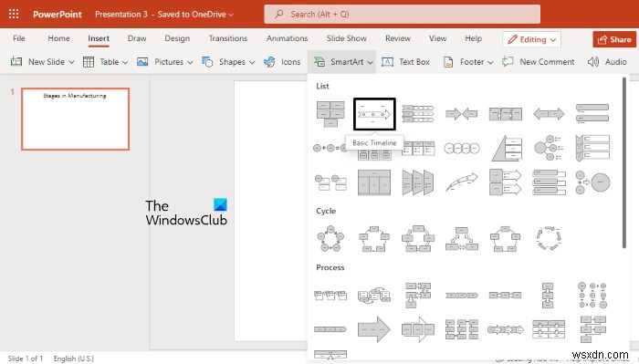Switch to the View tab

coord(437,38)
